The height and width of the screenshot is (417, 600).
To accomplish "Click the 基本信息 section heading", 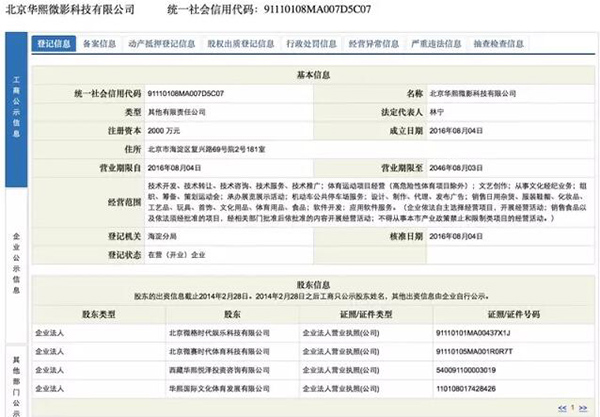I will (x=313, y=75).
